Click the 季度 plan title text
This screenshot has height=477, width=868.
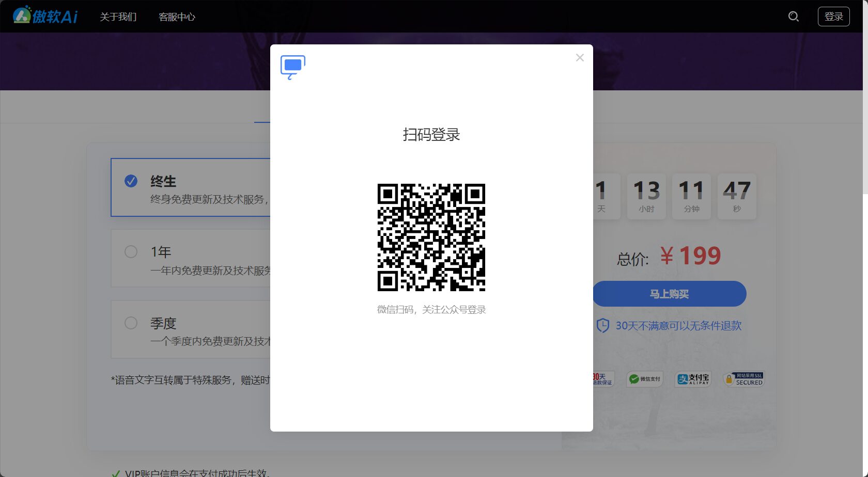tap(163, 323)
